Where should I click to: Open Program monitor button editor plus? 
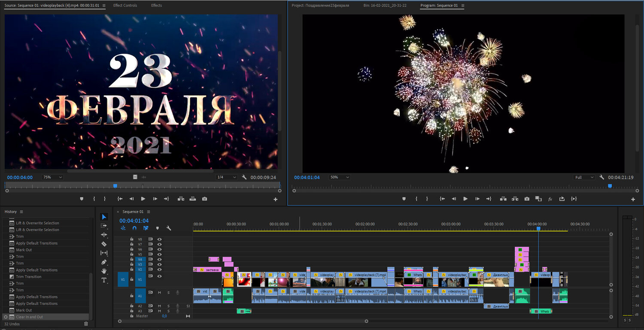pos(633,199)
